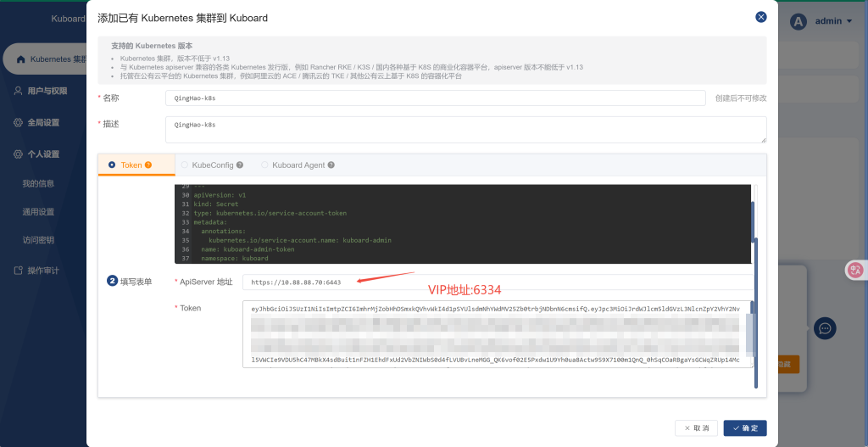Click the admin avatar icon

click(x=798, y=22)
